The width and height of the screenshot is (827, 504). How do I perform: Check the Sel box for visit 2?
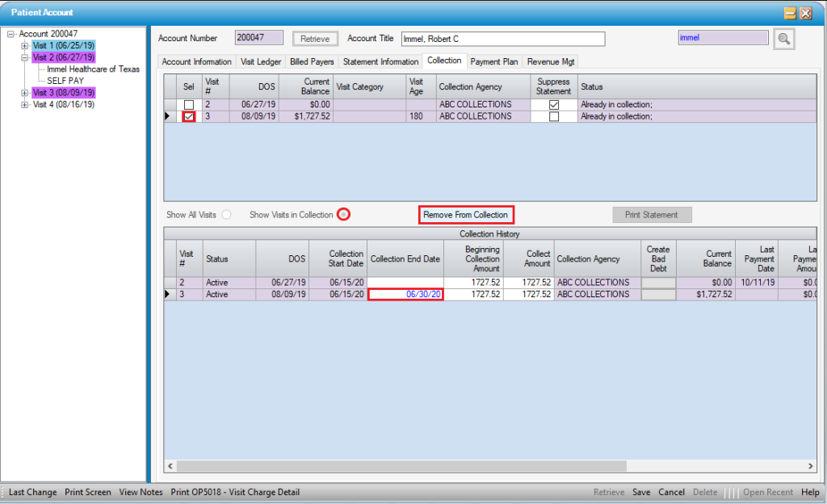tap(188, 105)
